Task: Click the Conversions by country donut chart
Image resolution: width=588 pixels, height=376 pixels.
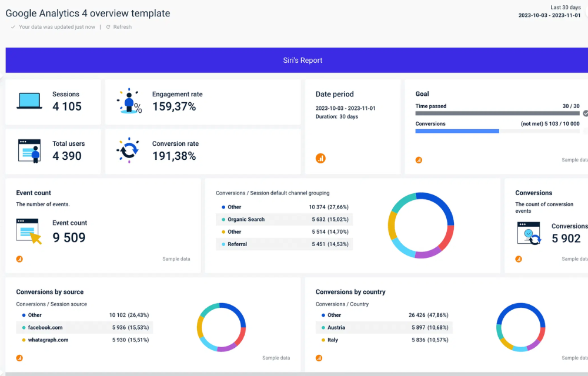Action: pos(519,327)
